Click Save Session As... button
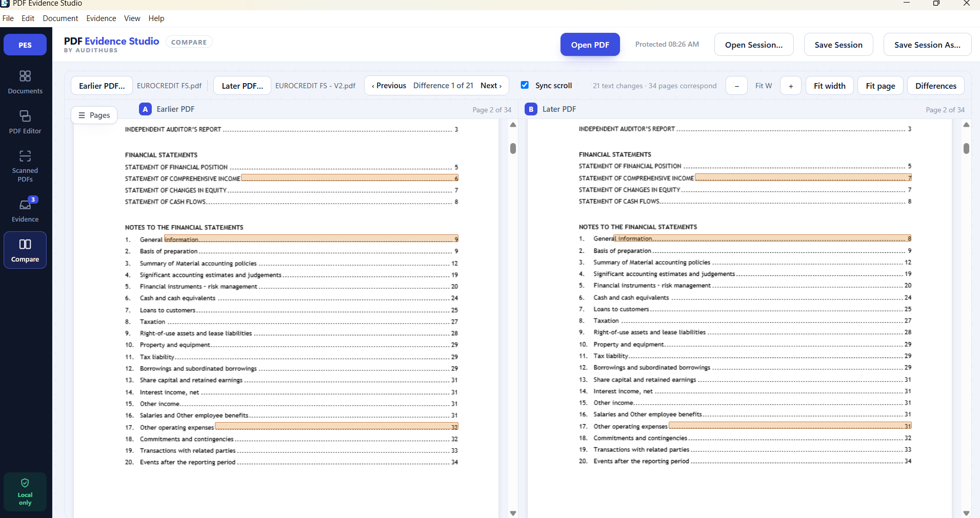The width and height of the screenshot is (980, 518). click(x=928, y=45)
